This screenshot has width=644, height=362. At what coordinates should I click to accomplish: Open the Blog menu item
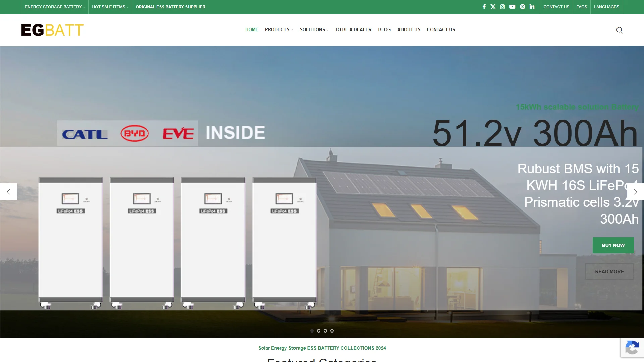point(384,29)
